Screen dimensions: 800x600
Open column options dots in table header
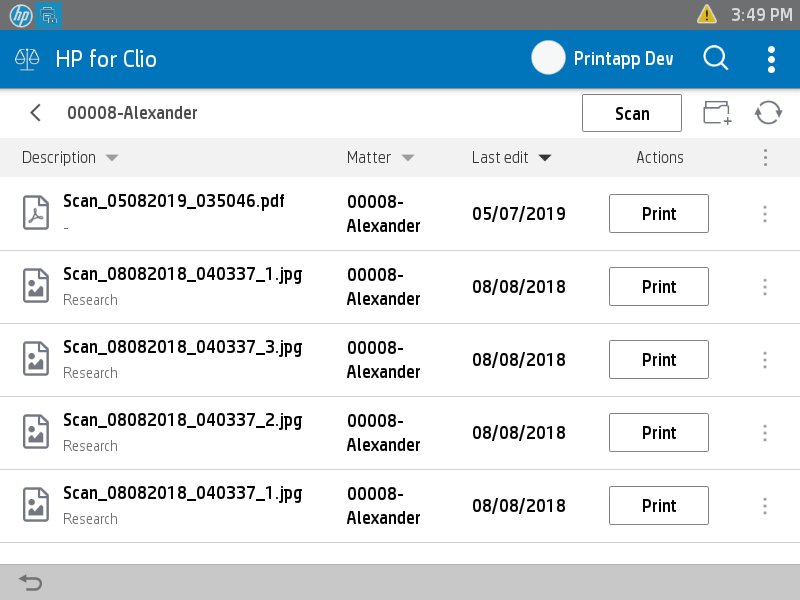click(765, 158)
